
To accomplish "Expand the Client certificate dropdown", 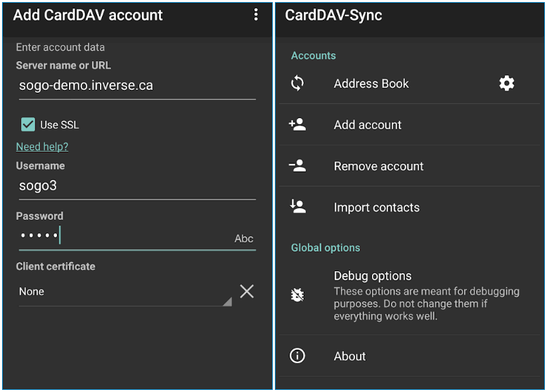I will point(125,292).
